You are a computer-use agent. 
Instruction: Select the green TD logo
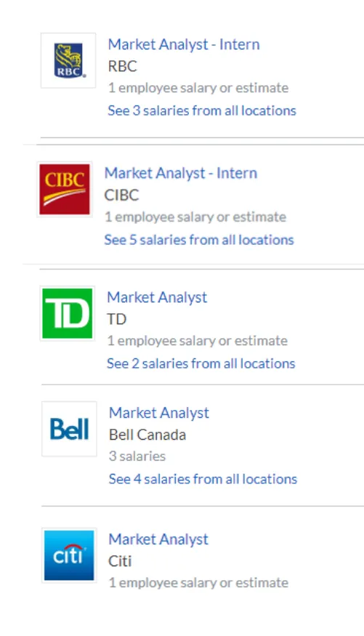68,313
